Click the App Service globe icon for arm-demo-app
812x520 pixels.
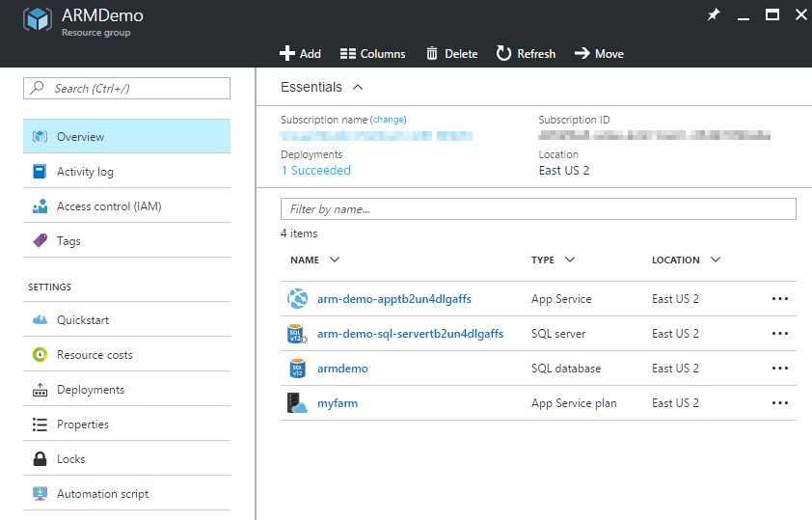(298, 299)
